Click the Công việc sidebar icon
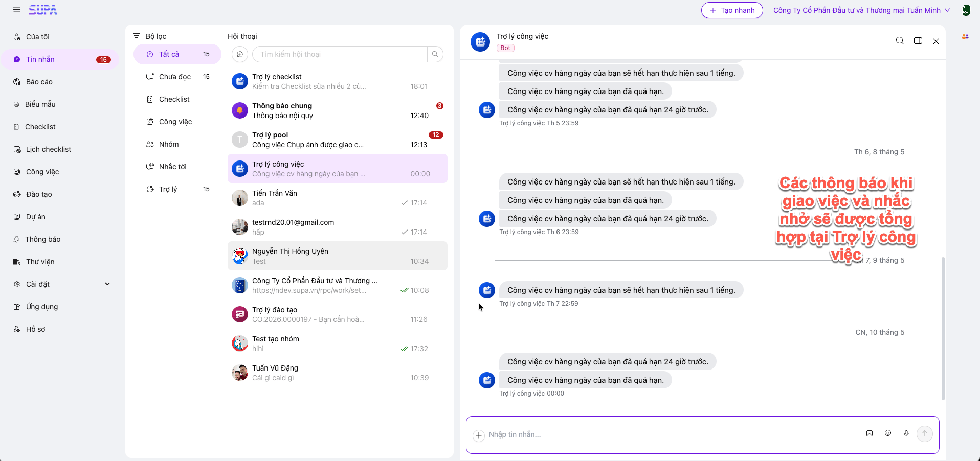 point(17,172)
